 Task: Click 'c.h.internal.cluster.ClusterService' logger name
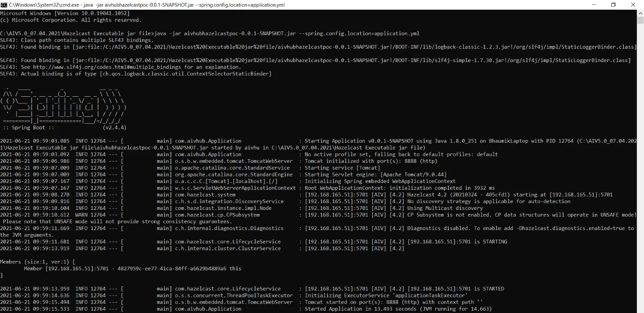click(x=227, y=249)
